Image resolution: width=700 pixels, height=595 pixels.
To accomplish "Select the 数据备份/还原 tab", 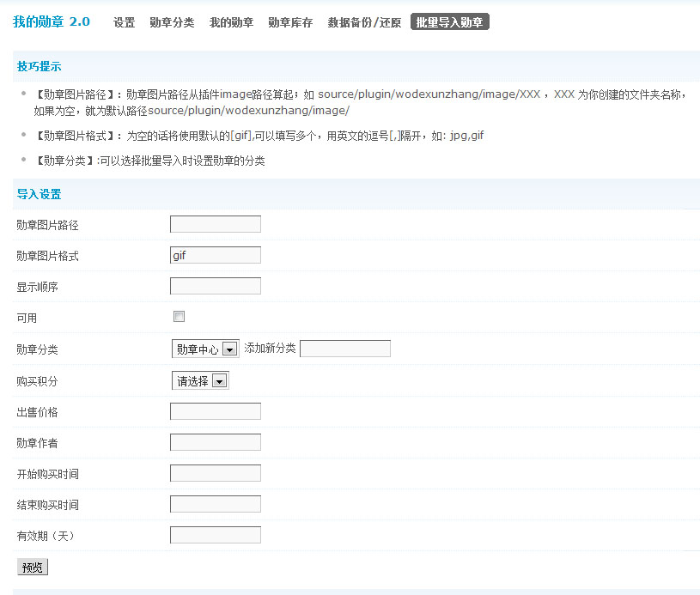I will [364, 22].
